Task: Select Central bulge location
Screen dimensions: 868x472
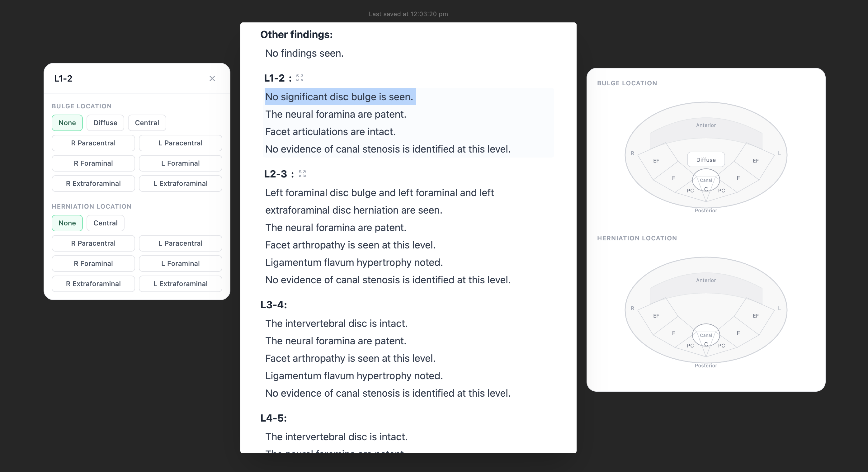Action: coord(147,123)
